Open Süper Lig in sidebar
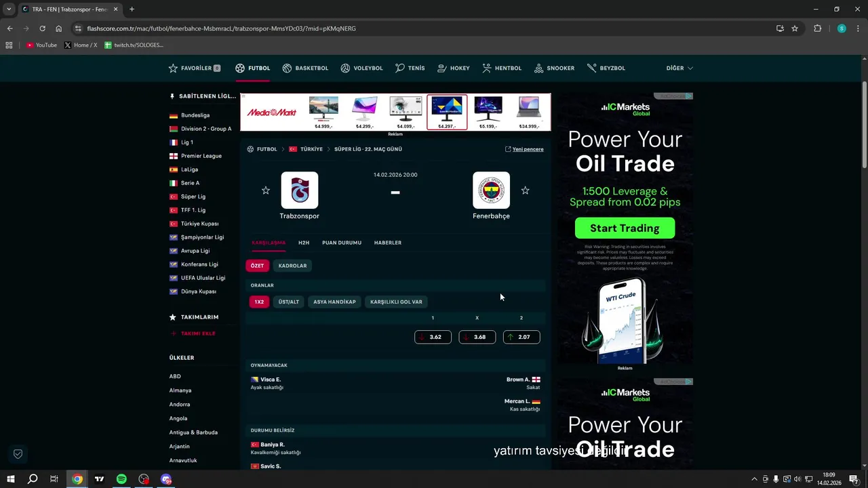868x488 pixels. (193, 197)
